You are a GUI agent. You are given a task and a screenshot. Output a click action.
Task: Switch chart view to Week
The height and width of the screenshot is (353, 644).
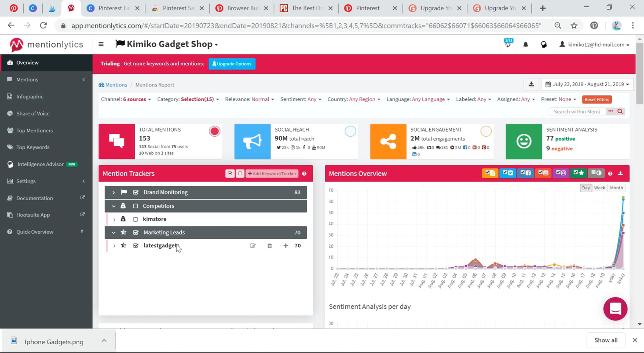point(599,188)
